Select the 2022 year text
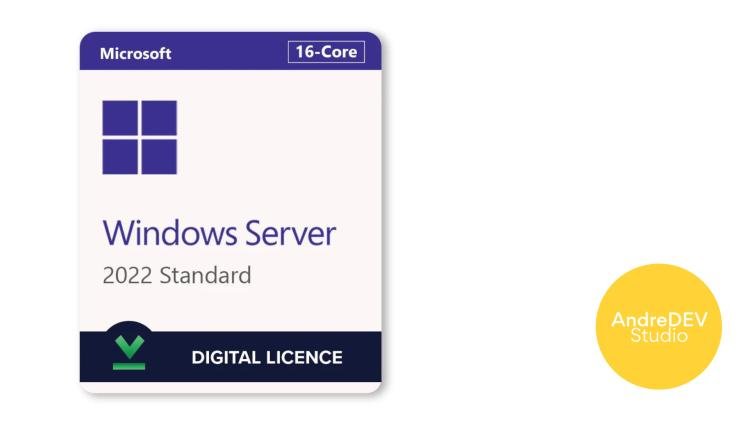The width and height of the screenshot is (750, 421). 127,276
